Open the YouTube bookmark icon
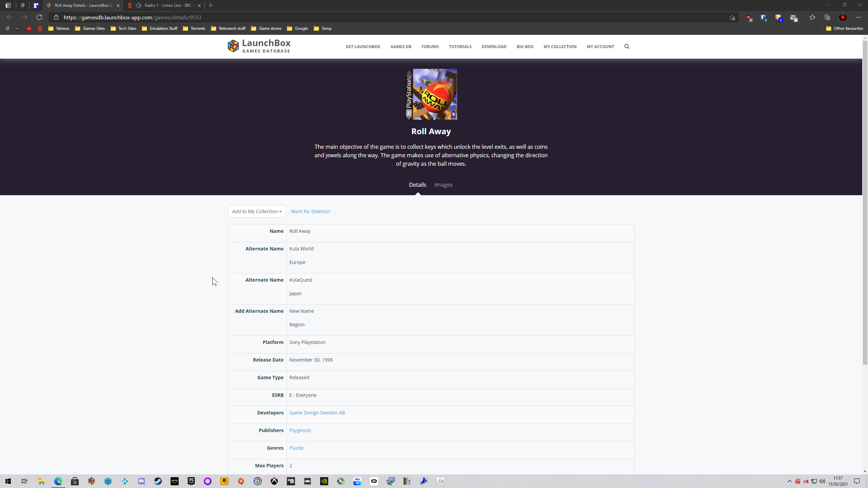868x488 pixels. tap(29, 28)
